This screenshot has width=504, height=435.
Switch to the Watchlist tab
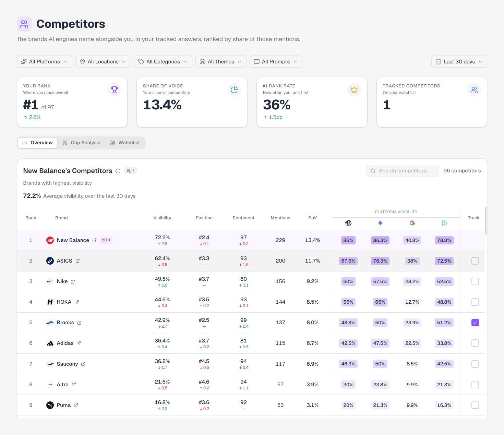click(125, 143)
